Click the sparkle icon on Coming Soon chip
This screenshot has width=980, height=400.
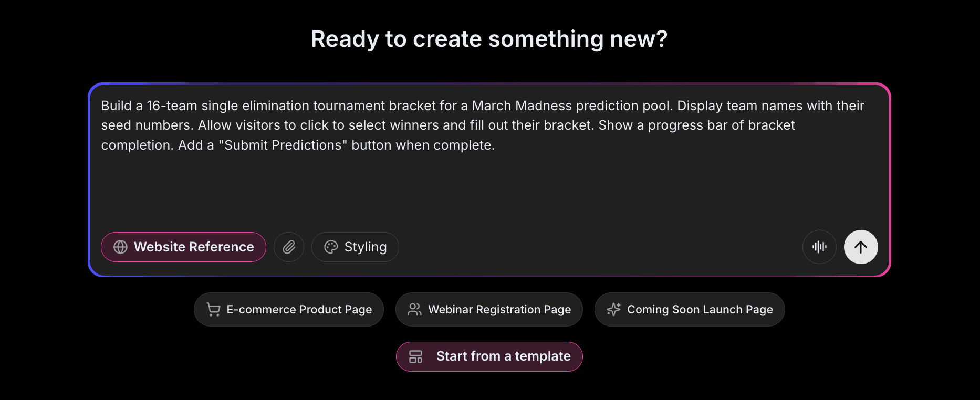click(613, 309)
